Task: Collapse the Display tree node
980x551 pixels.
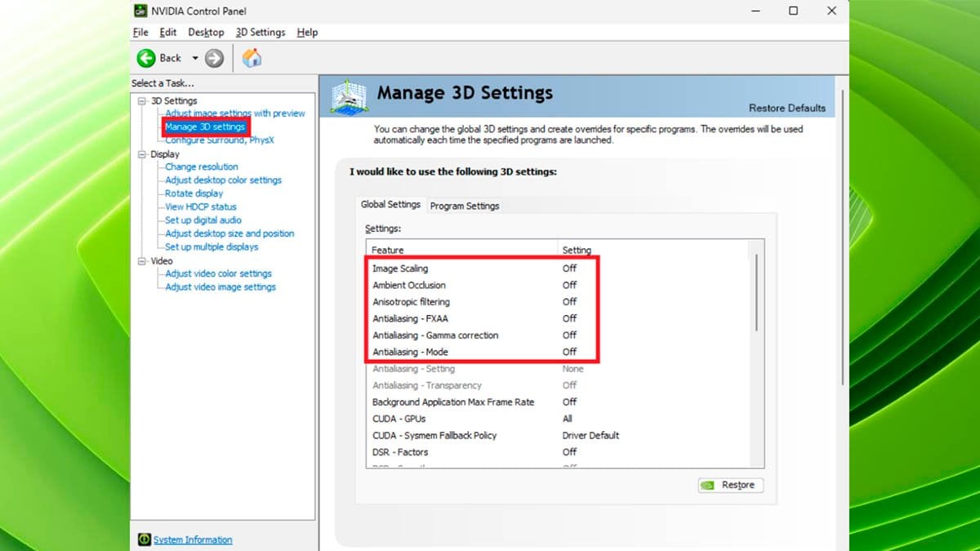Action: click(142, 153)
